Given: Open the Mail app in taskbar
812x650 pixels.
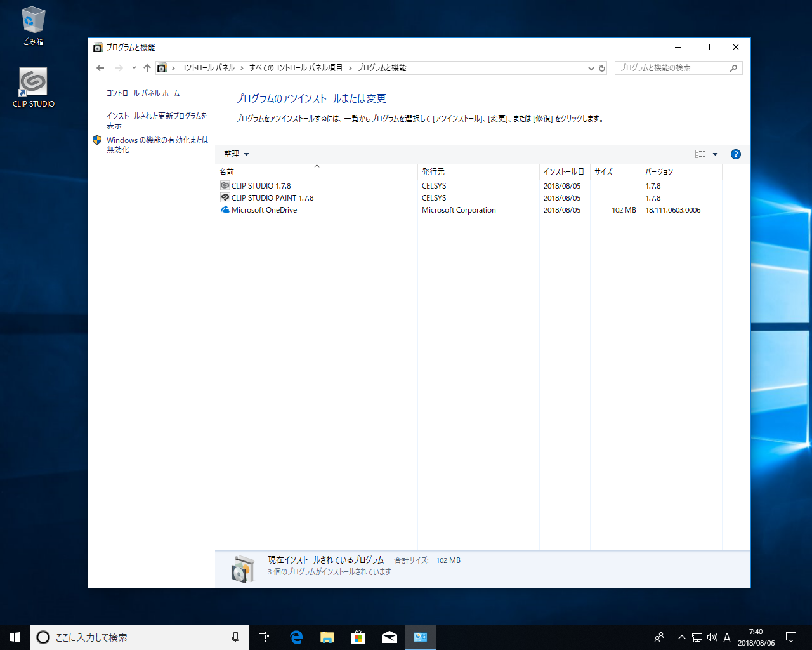Looking at the screenshot, I should pyautogui.click(x=390, y=637).
